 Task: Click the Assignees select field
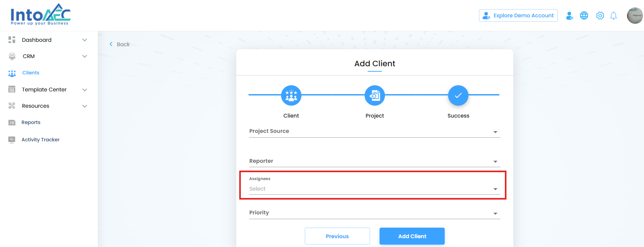click(372, 189)
